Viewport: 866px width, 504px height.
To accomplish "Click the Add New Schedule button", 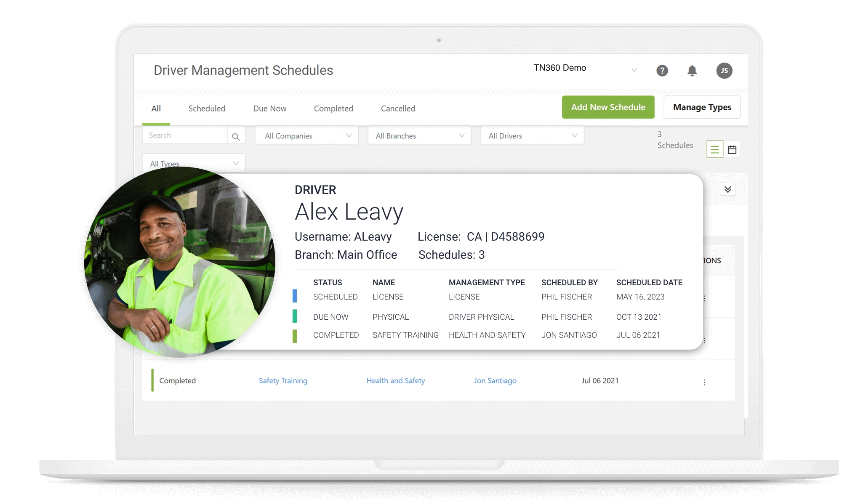I will (x=608, y=107).
